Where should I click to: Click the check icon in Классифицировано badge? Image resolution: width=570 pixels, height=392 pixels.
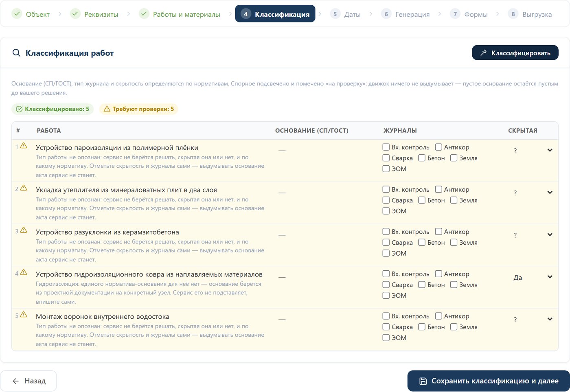click(19, 109)
